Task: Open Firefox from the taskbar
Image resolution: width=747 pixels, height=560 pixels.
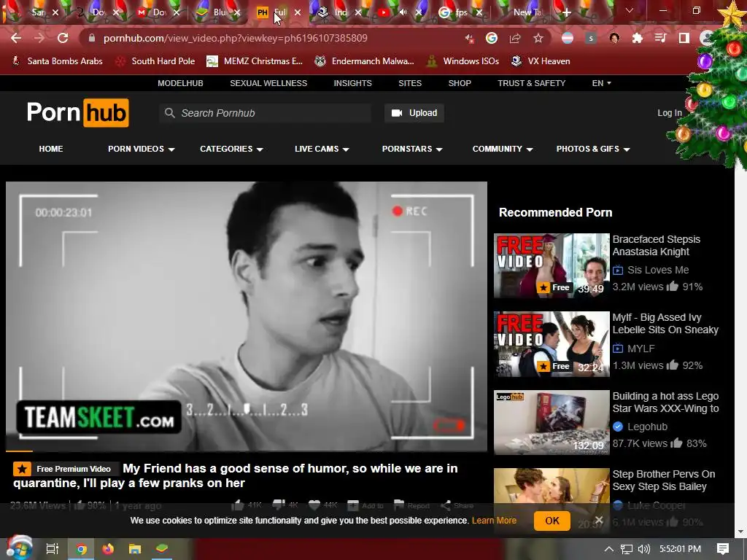Action: [x=108, y=549]
